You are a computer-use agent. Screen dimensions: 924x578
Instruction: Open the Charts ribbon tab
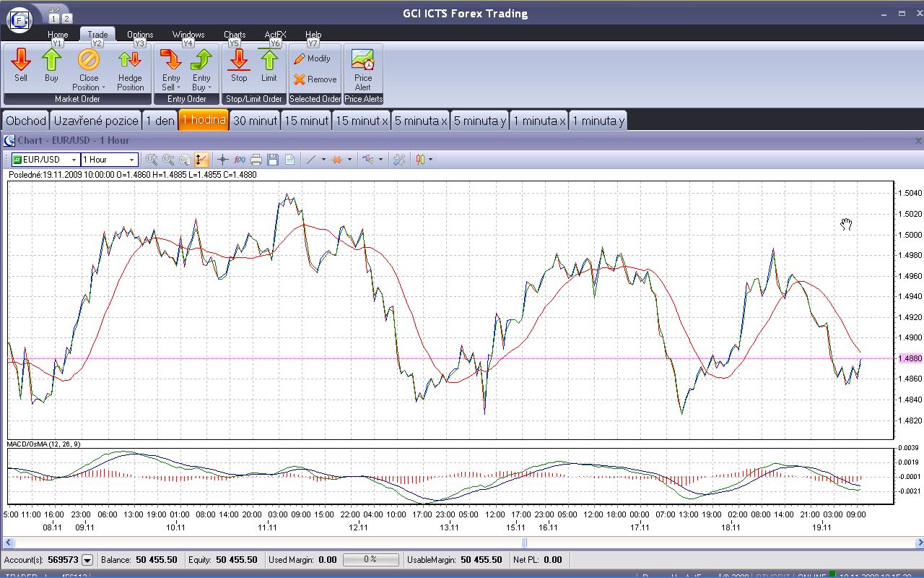pos(235,35)
